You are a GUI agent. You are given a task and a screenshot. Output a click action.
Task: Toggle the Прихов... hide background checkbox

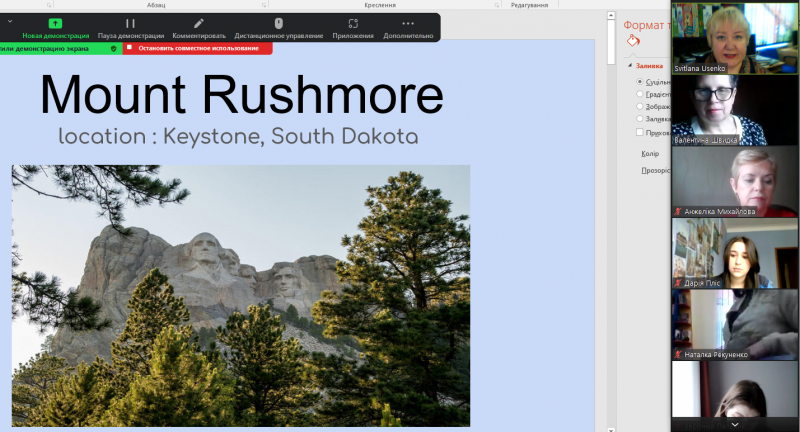tap(640, 132)
